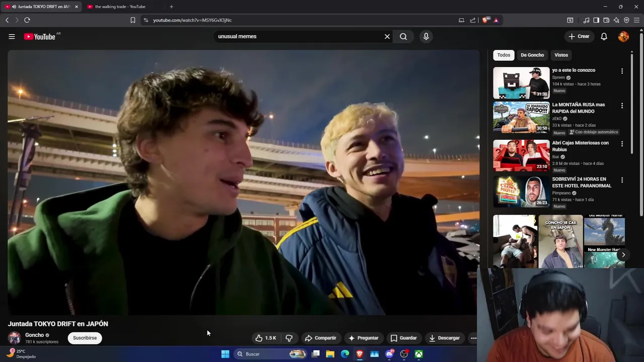Open Xbox app from taskbar
This screenshot has width=644, height=362.
pyautogui.click(x=419, y=354)
